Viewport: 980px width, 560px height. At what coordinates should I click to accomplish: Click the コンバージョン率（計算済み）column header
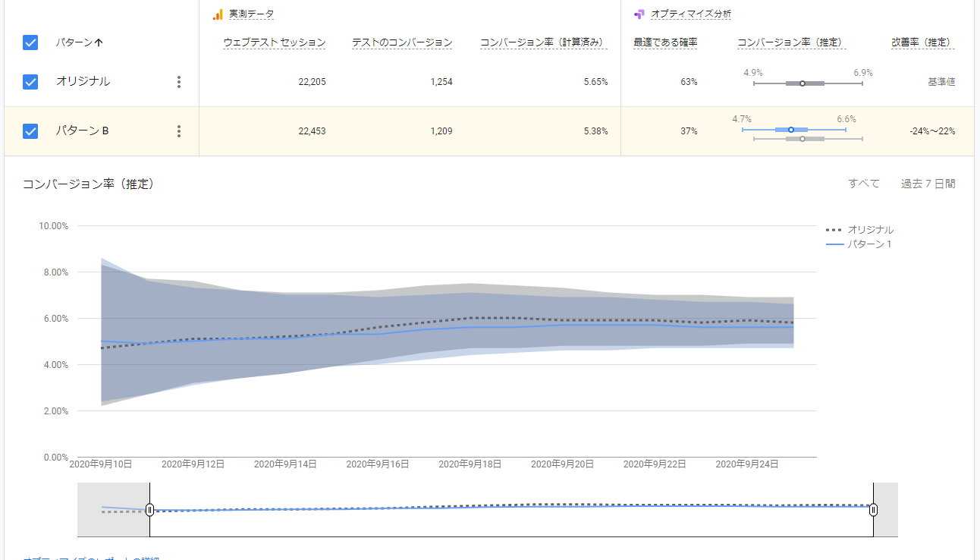coord(544,43)
